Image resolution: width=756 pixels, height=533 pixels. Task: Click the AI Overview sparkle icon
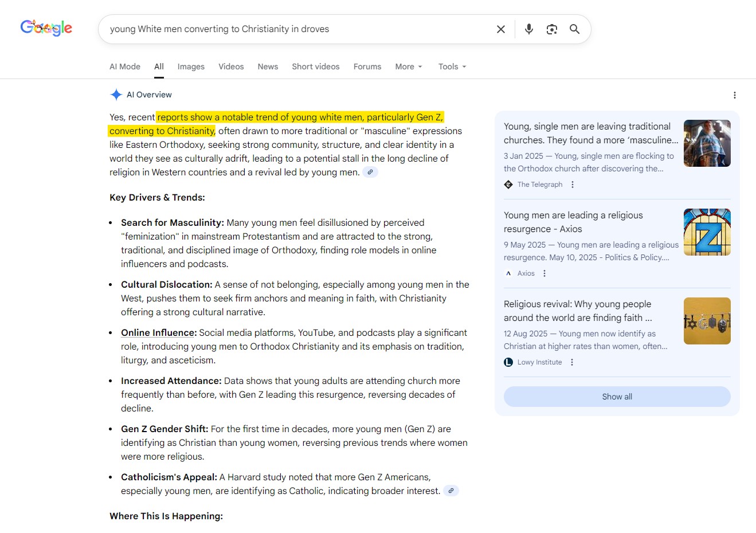[x=116, y=95]
